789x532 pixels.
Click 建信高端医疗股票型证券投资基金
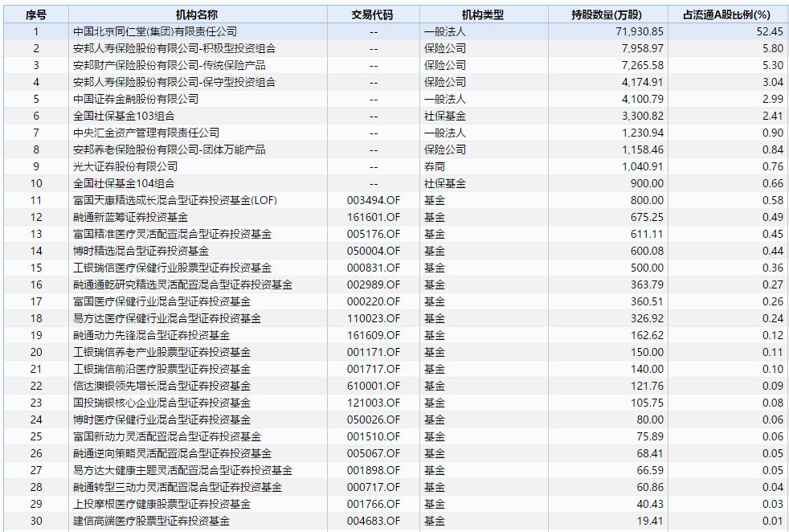(152, 521)
